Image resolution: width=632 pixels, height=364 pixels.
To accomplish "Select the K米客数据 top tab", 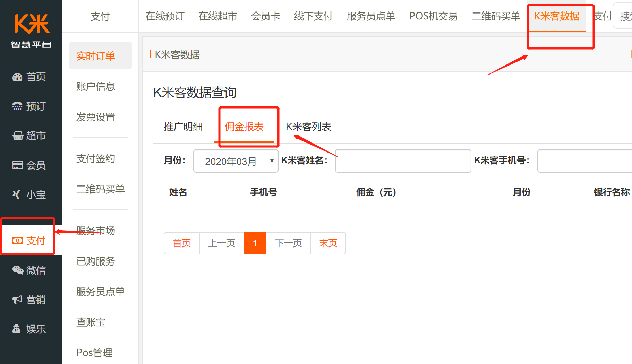I will (557, 16).
